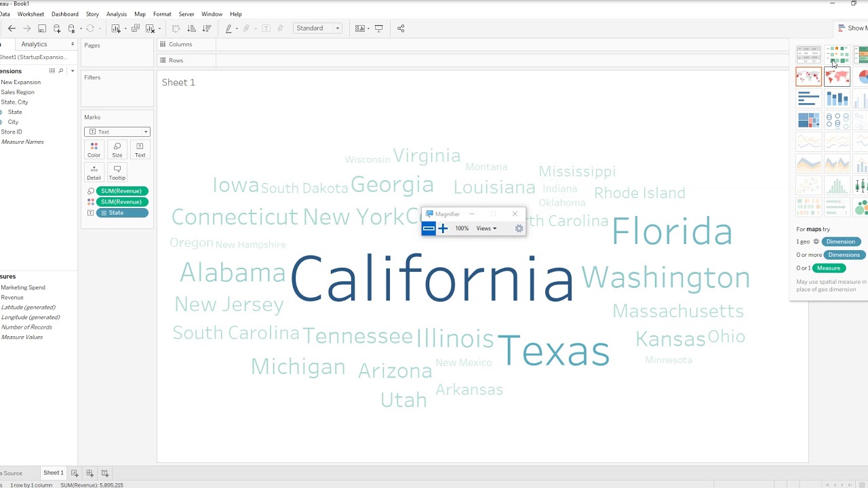
Task: Click the Undo back arrow in toolbar
Action: 12,28
